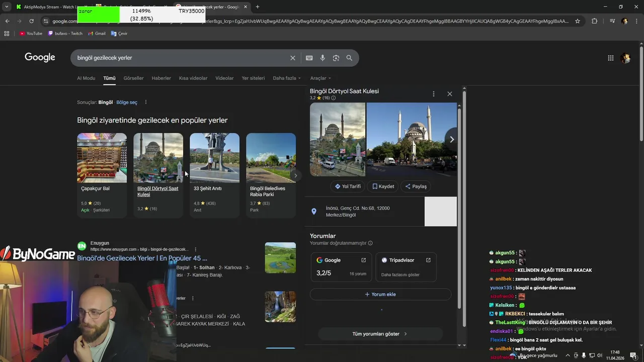Click info icon beside Yorumlar doğrulanmamıştır
Image resolution: width=644 pixels, height=362 pixels.
(370, 243)
